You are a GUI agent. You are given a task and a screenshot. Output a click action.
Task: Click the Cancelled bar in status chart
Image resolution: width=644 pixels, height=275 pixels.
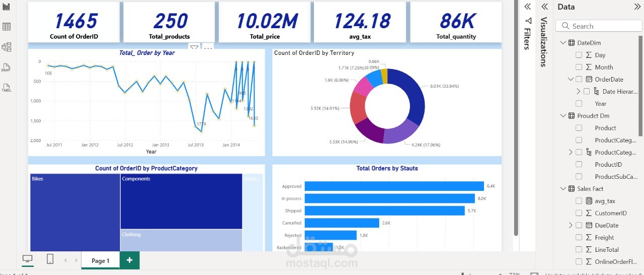tap(342, 223)
